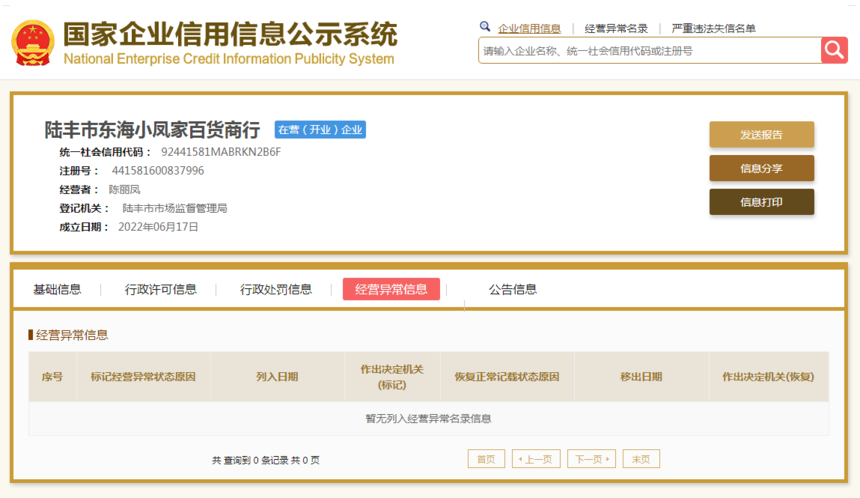Switch to the 行政处罚信息 tab
This screenshot has height=498, width=860.
(276, 289)
